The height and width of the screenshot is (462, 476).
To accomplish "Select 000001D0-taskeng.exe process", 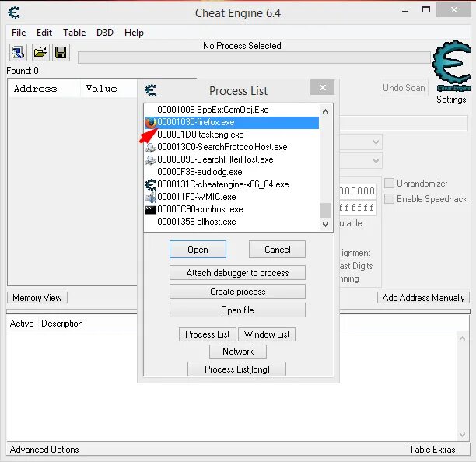I will (x=232, y=135).
